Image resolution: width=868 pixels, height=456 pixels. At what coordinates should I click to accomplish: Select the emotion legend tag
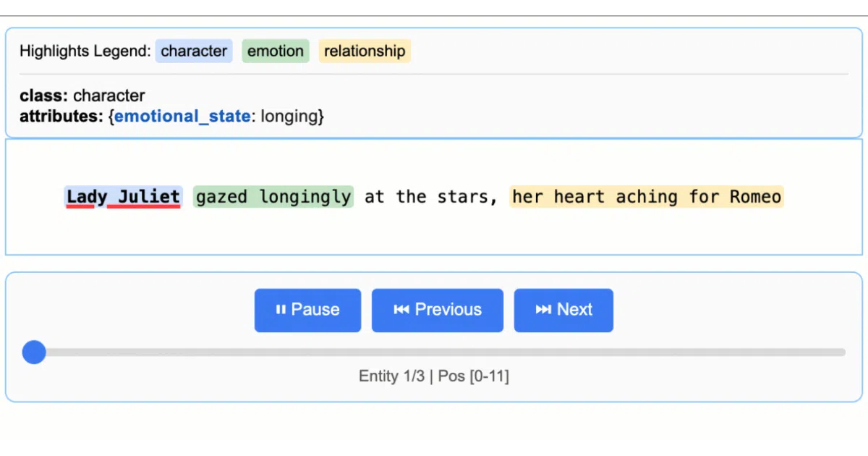point(276,51)
